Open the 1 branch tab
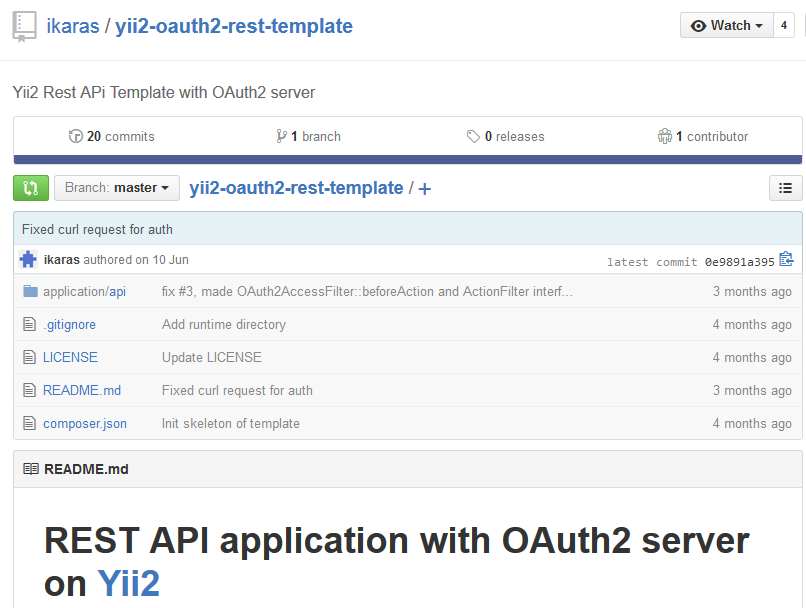Screen dimensions: 806x608 308,137
